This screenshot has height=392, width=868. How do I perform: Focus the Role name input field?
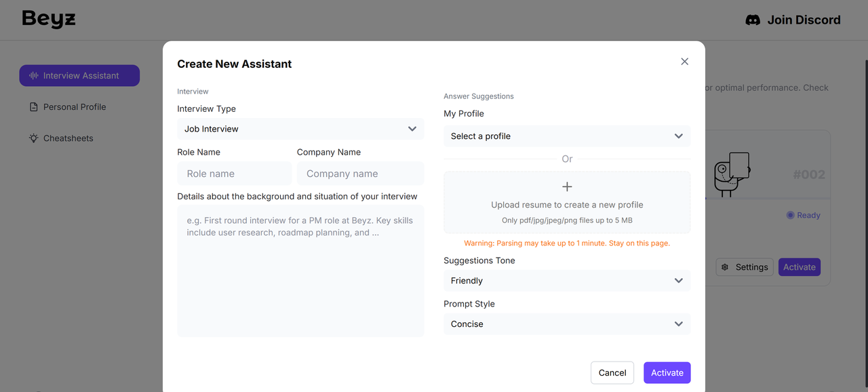(234, 174)
